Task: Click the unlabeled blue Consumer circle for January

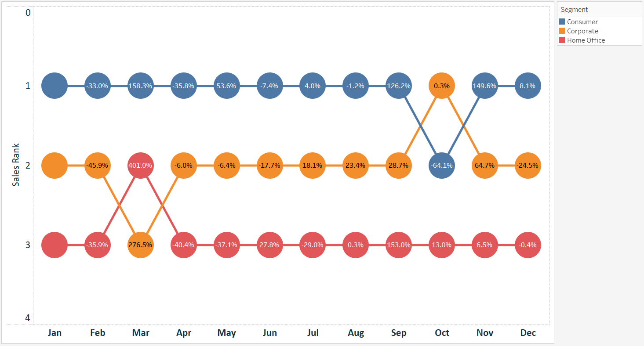Action: pos(55,86)
